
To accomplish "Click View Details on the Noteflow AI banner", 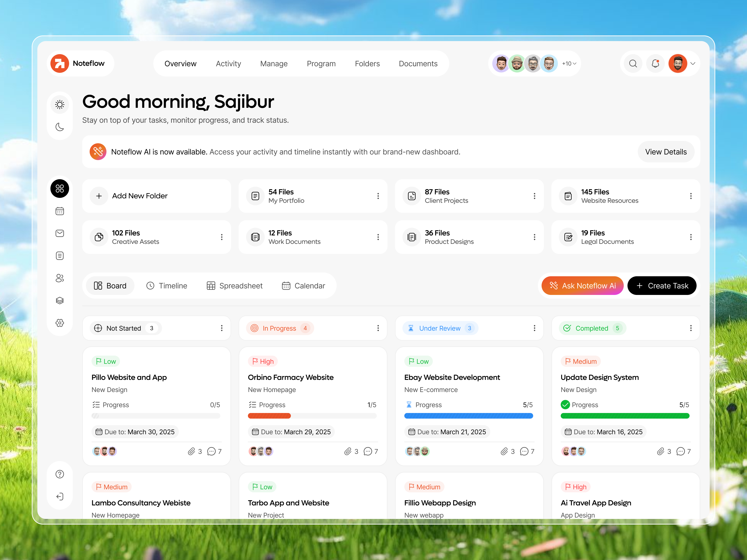I will 666,152.
